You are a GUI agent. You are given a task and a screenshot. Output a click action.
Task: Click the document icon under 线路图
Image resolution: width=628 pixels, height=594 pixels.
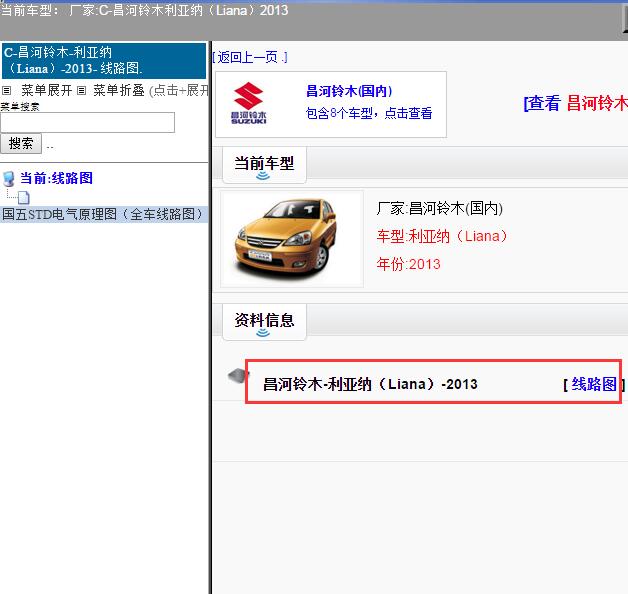(x=24, y=197)
